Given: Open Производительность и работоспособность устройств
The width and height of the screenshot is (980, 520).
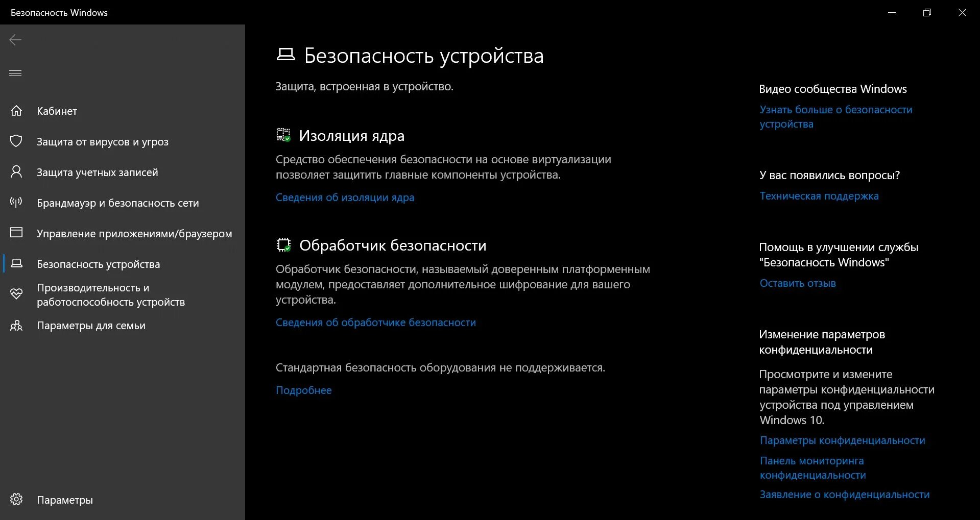Looking at the screenshot, I should 123,294.
